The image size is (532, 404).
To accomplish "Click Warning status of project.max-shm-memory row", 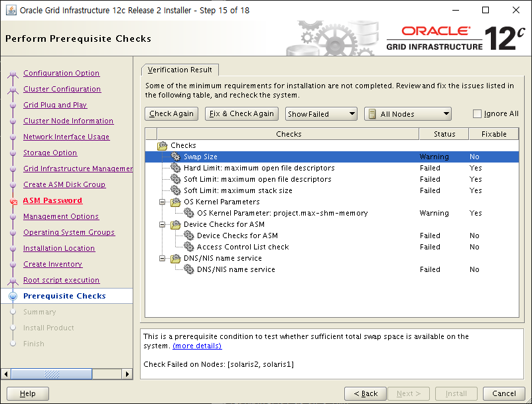I will pyautogui.click(x=434, y=213).
